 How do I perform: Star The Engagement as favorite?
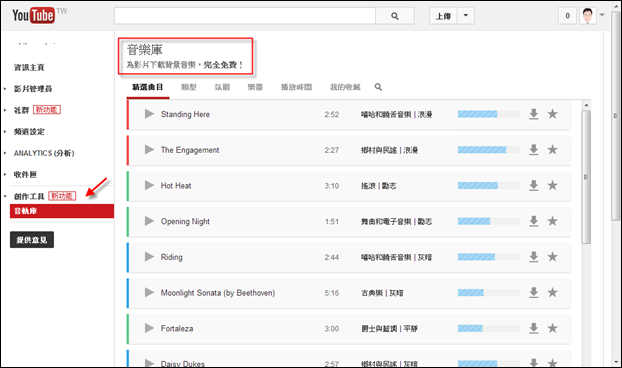[x=553, y=150]
